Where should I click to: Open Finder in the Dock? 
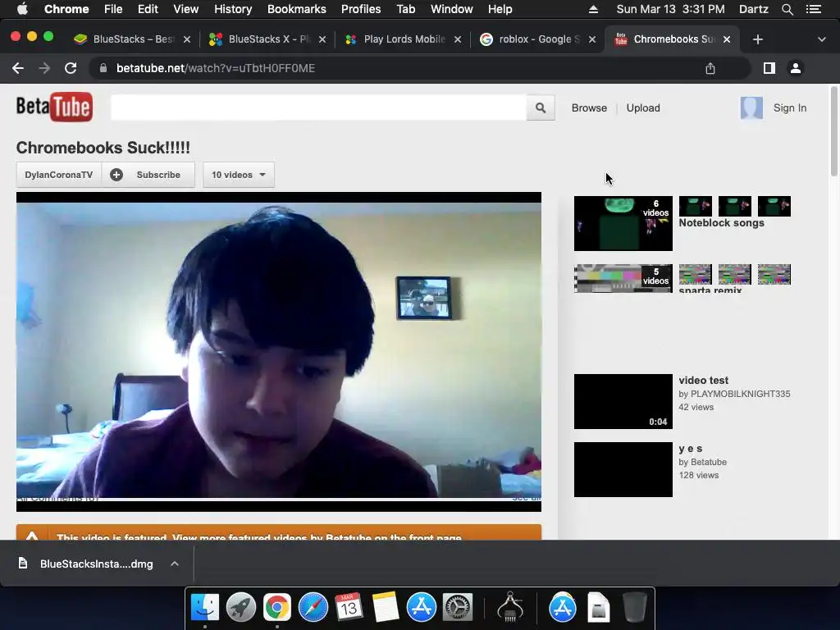click(205, 608)
